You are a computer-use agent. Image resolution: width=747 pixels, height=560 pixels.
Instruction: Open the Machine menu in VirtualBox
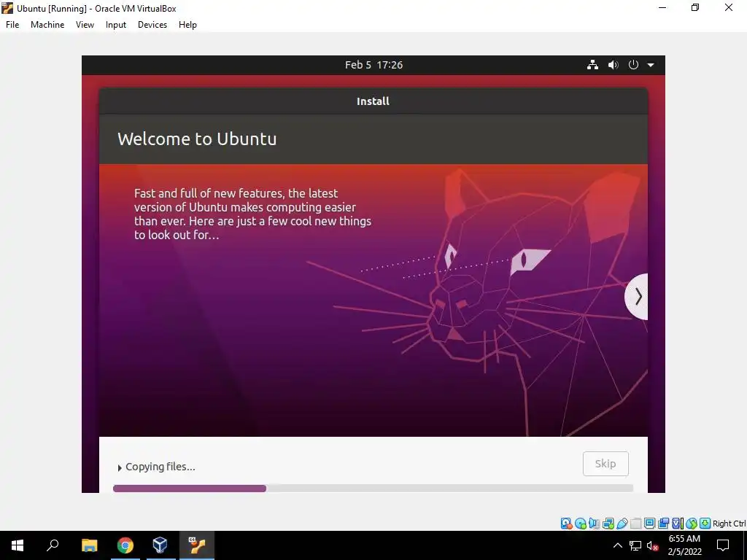point(47,25)
